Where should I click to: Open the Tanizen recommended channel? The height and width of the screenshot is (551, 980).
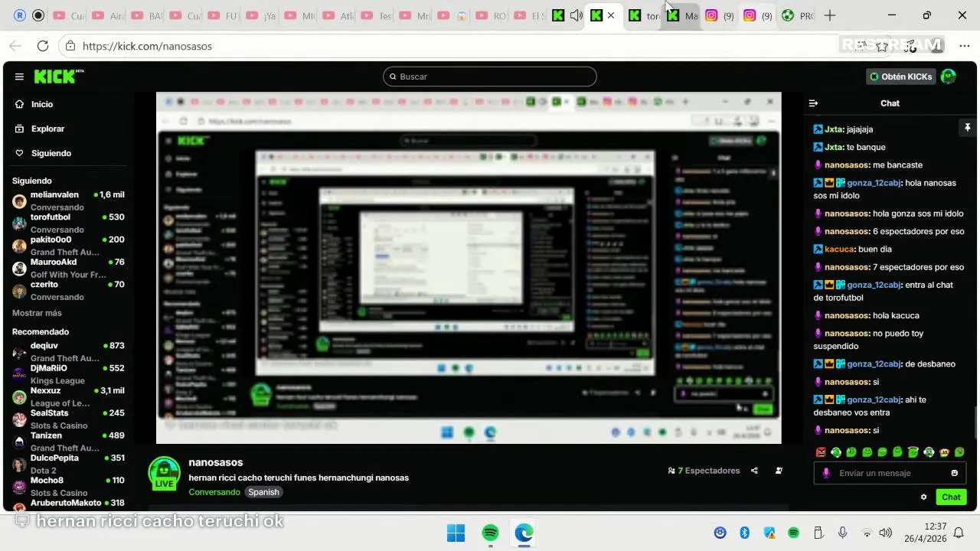click(x=68, y=442)
